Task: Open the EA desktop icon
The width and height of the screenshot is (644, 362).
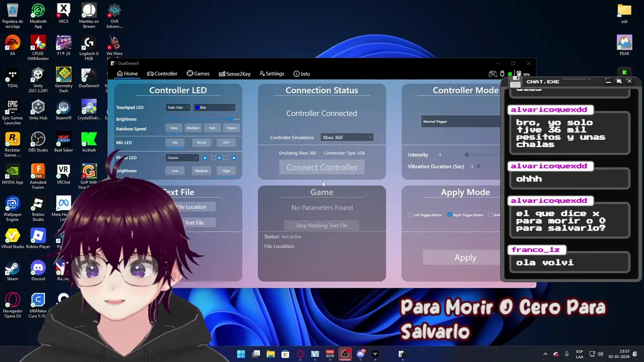Action: tap(13, 45)
